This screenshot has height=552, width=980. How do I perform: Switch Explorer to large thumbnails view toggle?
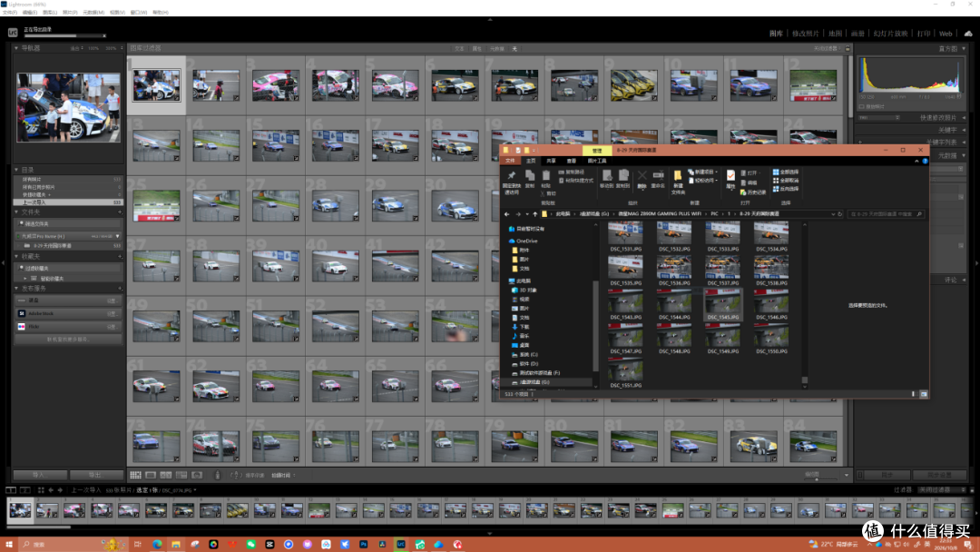click(924, 394)
